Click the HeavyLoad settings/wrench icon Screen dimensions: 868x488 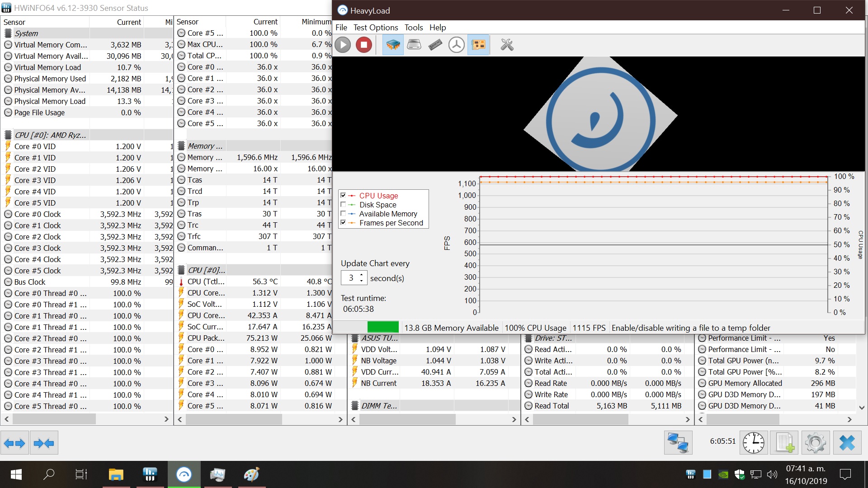pos(506,45)
